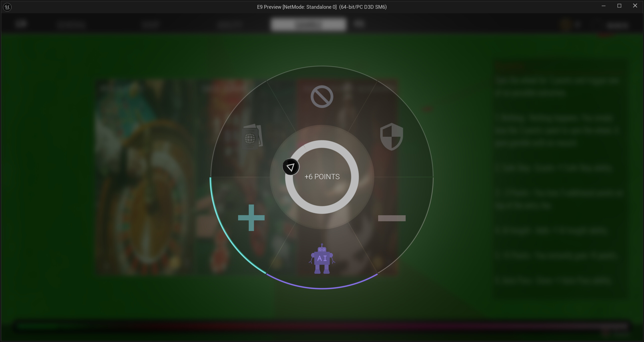Click the Unreal Engine logo in the title bar
The image size is (644, 342).
click(x=7, y=7)
